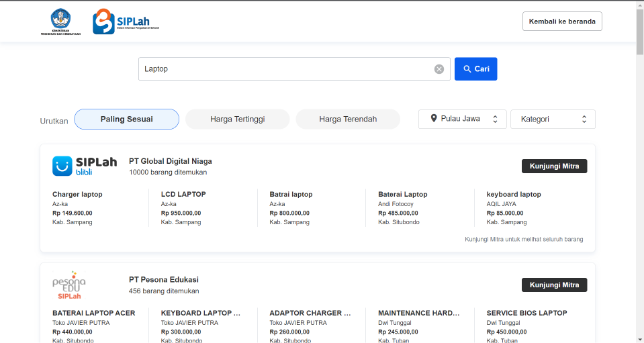Click price Rp 245.000,00
The width and height of the screenshot is (644, 343).
coord(398,332)
